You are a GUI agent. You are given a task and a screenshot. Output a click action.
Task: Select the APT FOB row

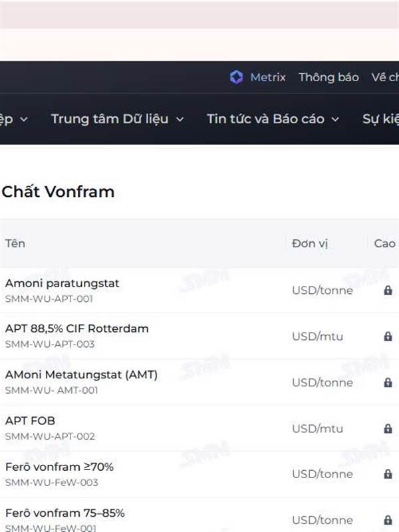[31, 421]
